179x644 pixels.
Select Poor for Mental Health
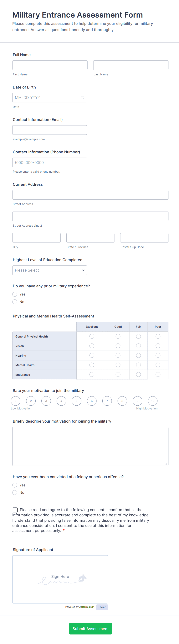click(158, 365)
